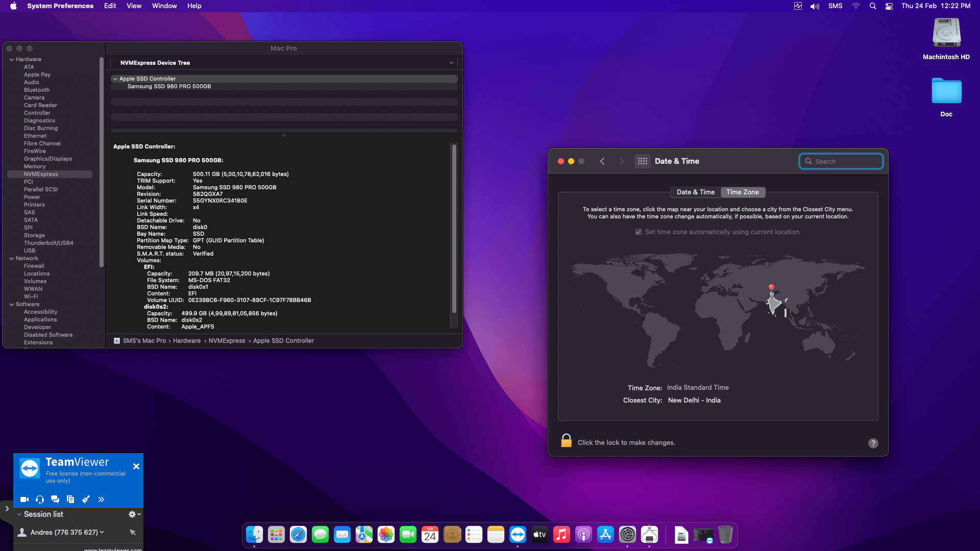Go back in System Preferences
Viewport: 980px width, 551px height.
602,161
